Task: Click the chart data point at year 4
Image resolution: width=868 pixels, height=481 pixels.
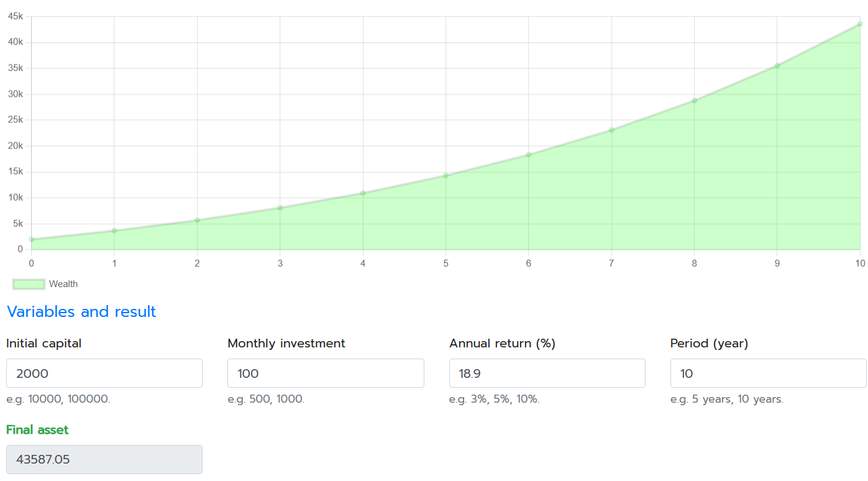Action: coord(363,193)
